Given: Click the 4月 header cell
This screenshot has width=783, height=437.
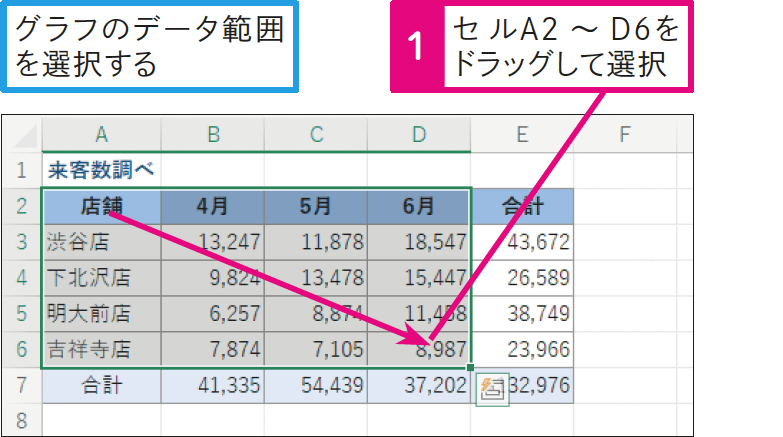Looking at the screenshot, I should click(x=213, y=206).
